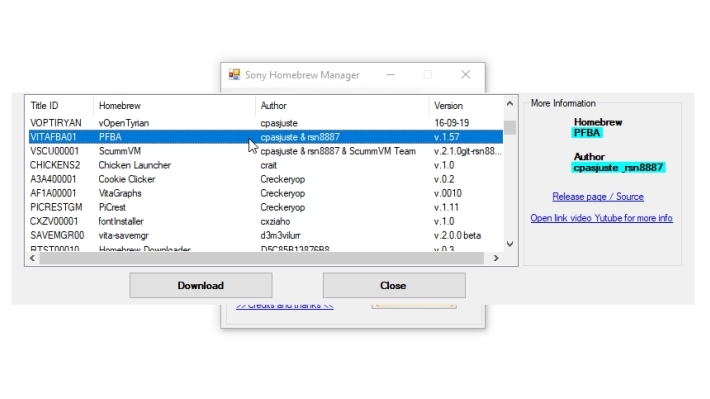Click the highlighted PFBA label in More Information
The image size is (710, 399).
[x=587, y=133]
